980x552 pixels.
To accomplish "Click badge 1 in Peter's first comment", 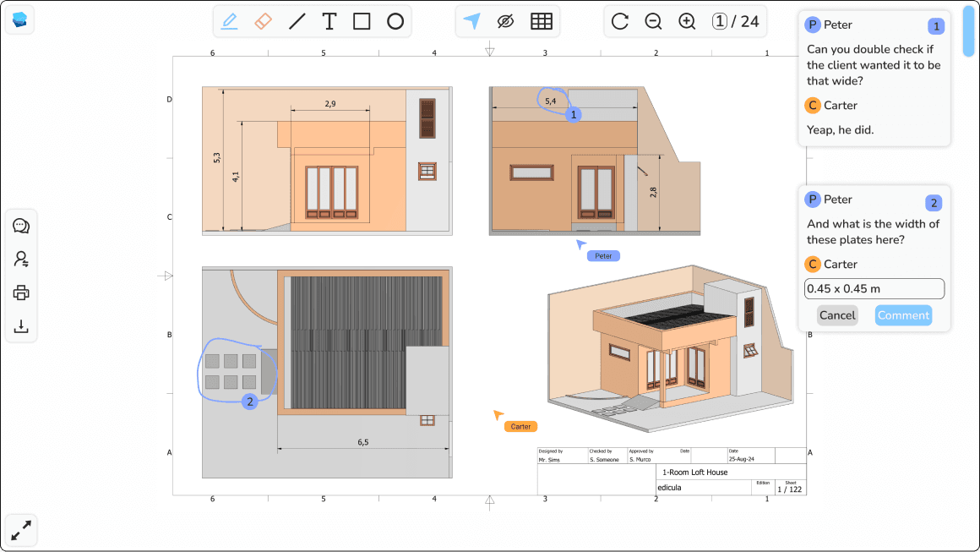I will point(935,26).
